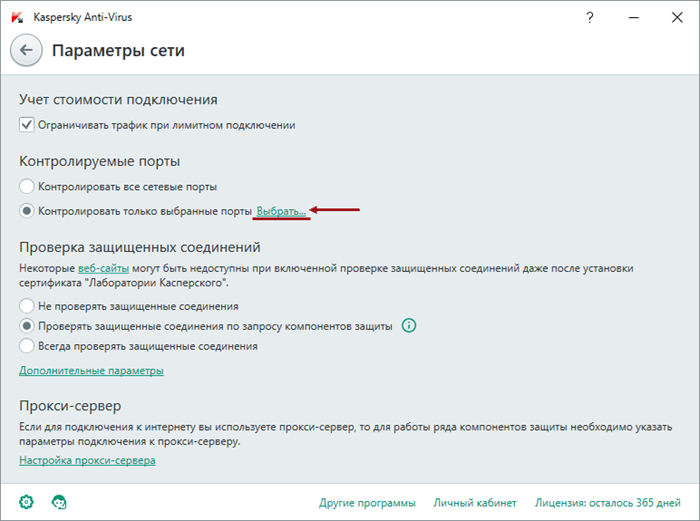The image size is (700, 521).
Task: Open the веб-сайты link
Action: click(x=104, y=268)
